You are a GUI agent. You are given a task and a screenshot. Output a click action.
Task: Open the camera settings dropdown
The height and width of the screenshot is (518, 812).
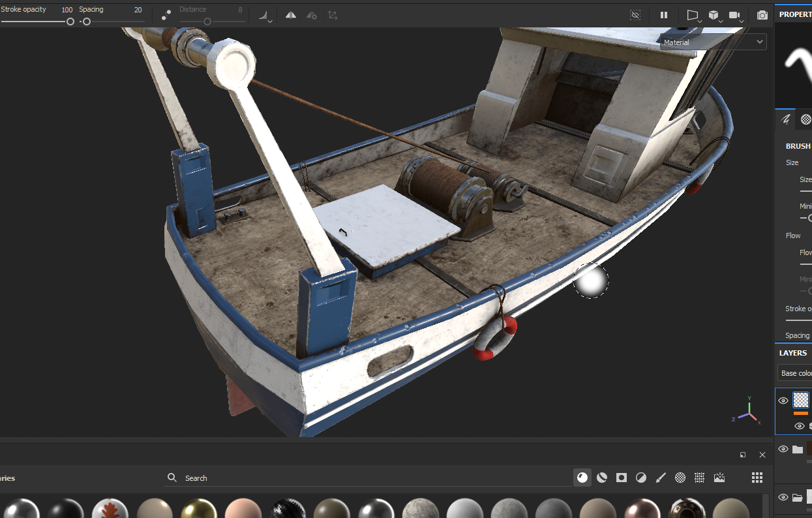click(736, 15)
